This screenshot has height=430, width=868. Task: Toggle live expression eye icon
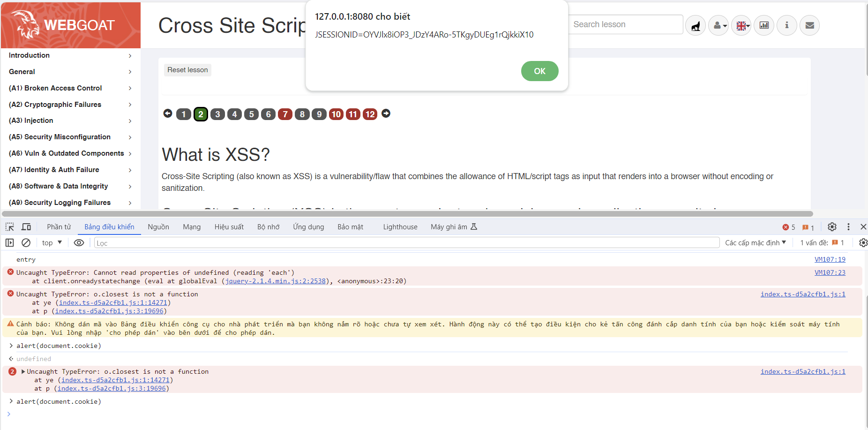coord(79,242)
